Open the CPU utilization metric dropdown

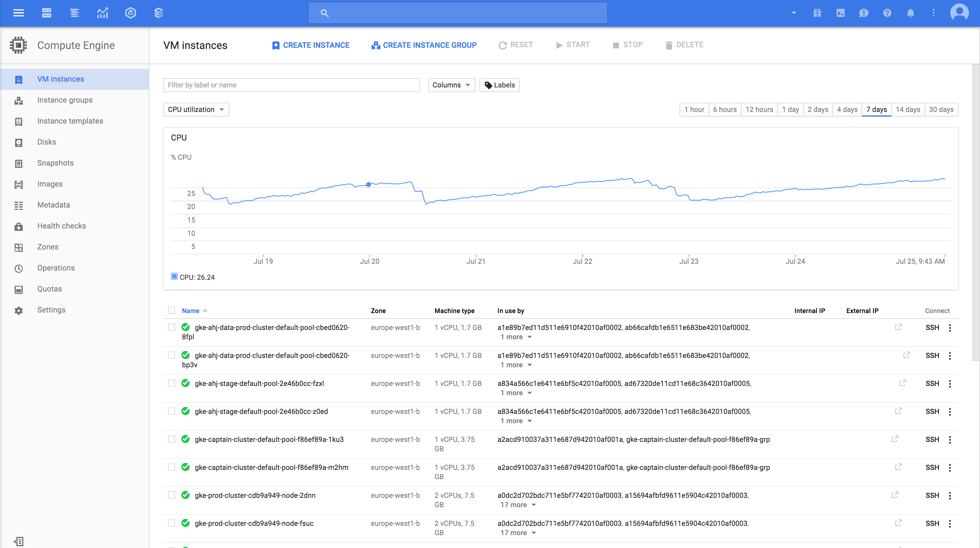(x=196, y=110)
